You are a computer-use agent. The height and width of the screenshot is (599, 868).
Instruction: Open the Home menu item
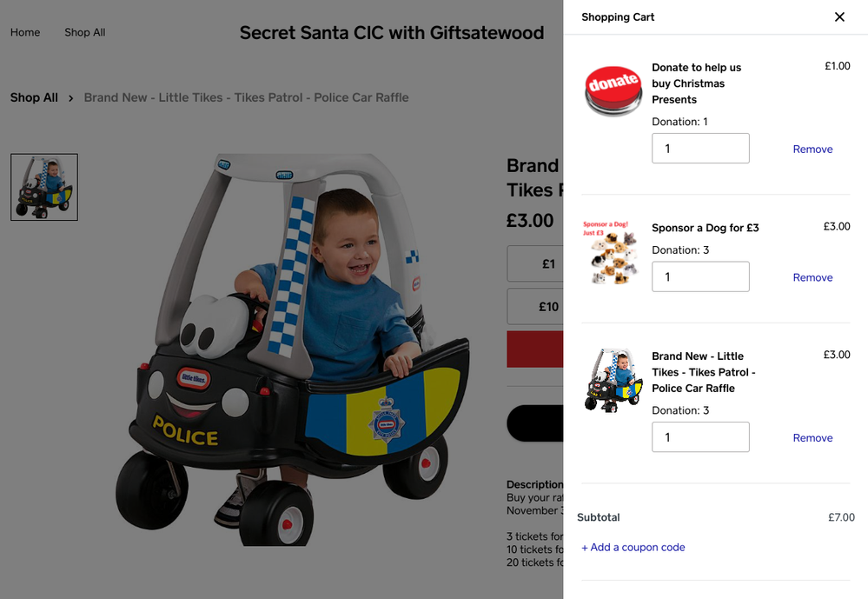point(25,32)
